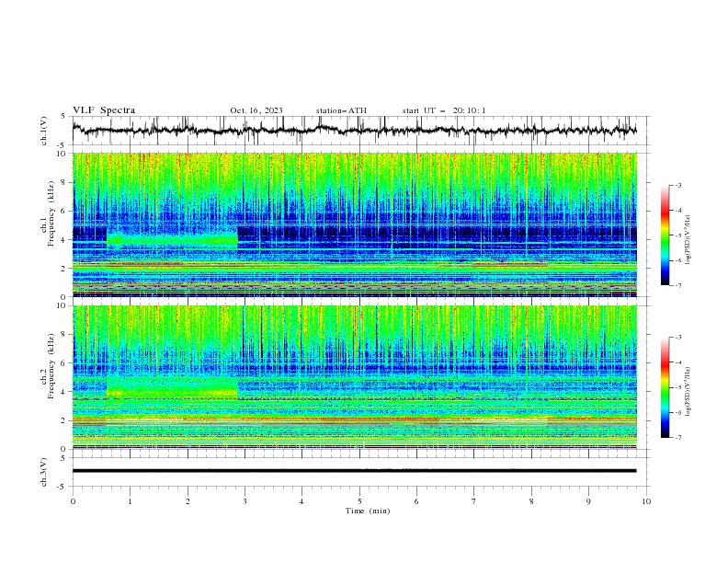Click the '-3' label on ch.1 colorbar
The image size is (728, 563).
pyautogui.click(x=677, y=185)
